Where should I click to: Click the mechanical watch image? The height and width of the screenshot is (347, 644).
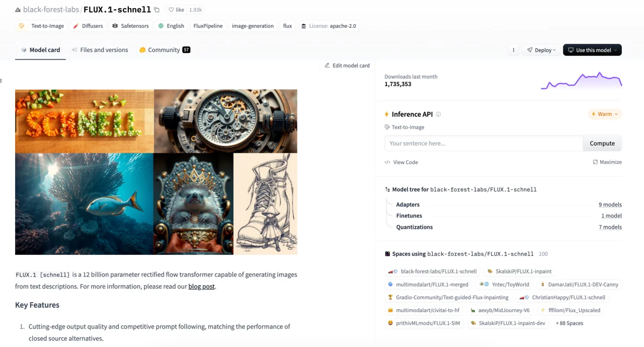(x=225, y=121)
